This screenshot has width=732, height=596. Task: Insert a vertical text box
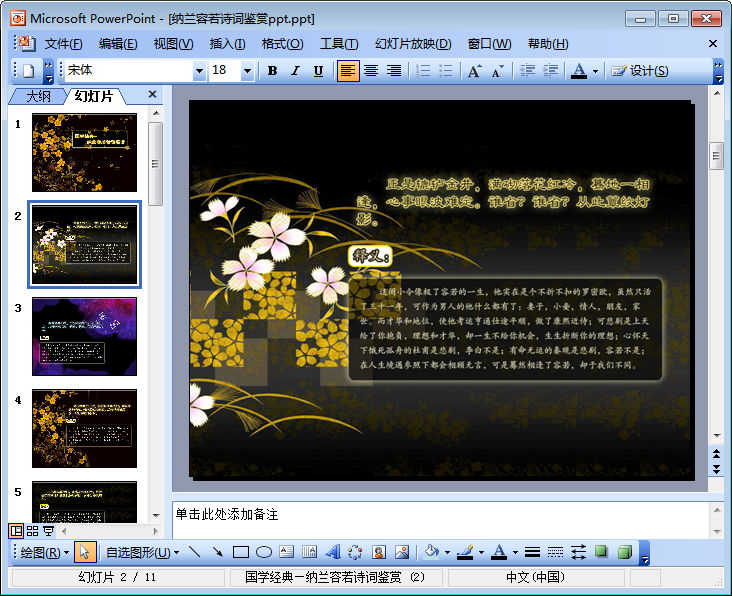tap(310, 553)
